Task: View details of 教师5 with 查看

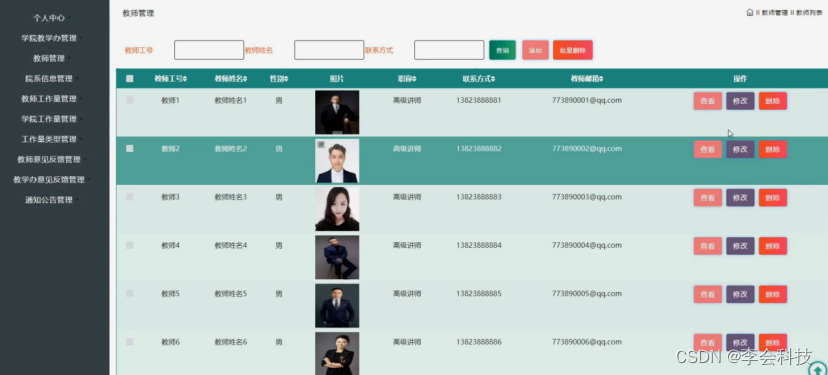Action: 708,294
